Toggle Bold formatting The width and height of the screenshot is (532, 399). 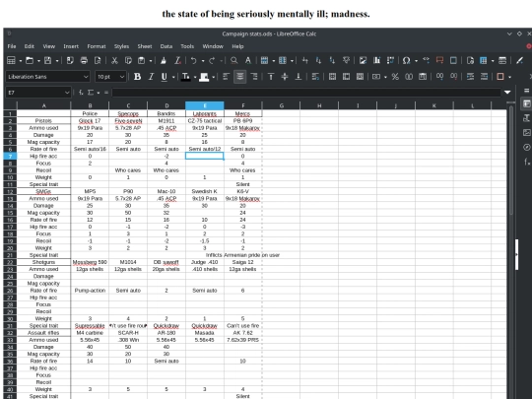[137, 77]
